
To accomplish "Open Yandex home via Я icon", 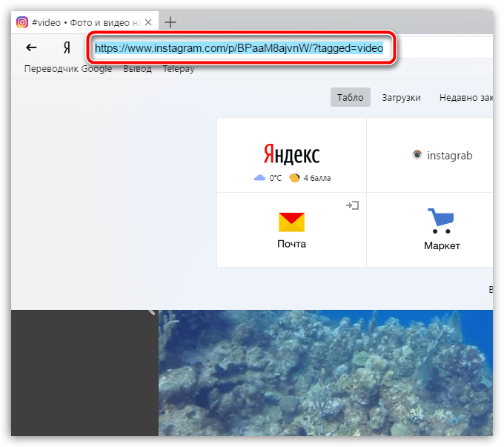I will [x=67, y=47].
